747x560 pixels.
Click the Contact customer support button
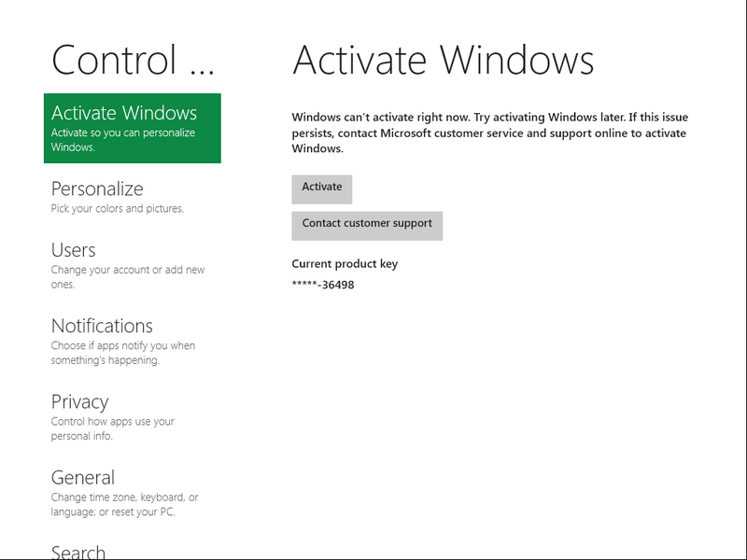[x=367, y=226]
